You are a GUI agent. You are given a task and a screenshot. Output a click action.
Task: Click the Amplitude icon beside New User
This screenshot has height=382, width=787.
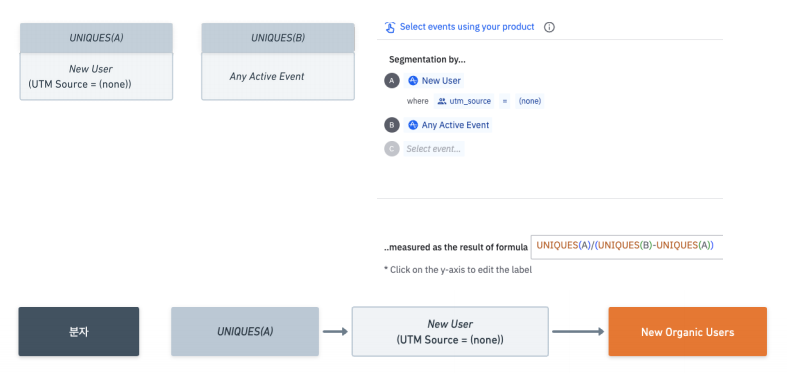pos(413,81)
